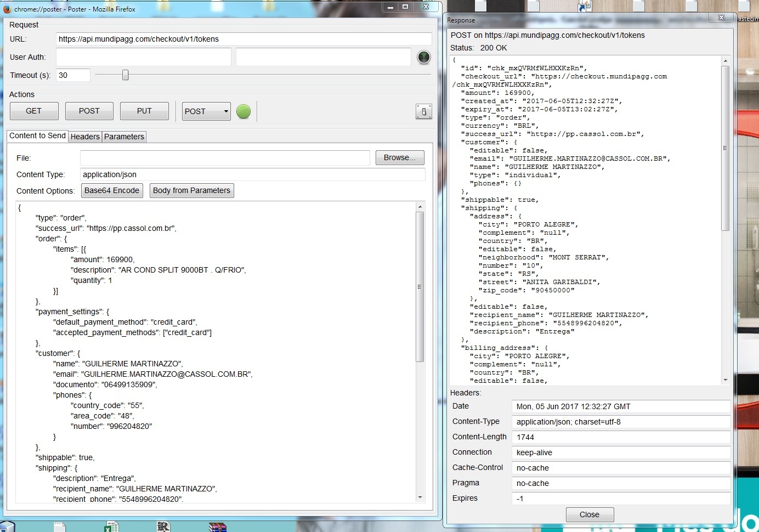Click the response body scrollbar thumb
Viewport: 759px width, 532px height.
point(726,148)
